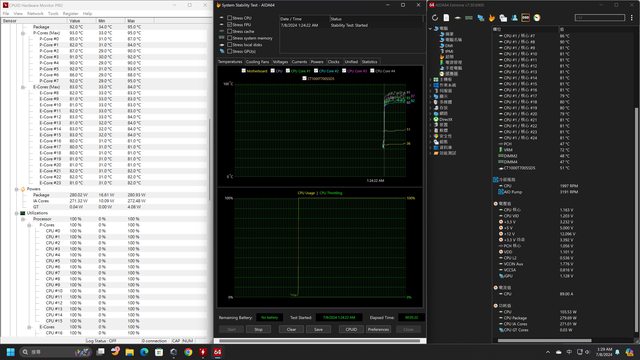Launch the stability test flame icon
The height and width of the screenshot is (360, 640).
pos(492,18)
